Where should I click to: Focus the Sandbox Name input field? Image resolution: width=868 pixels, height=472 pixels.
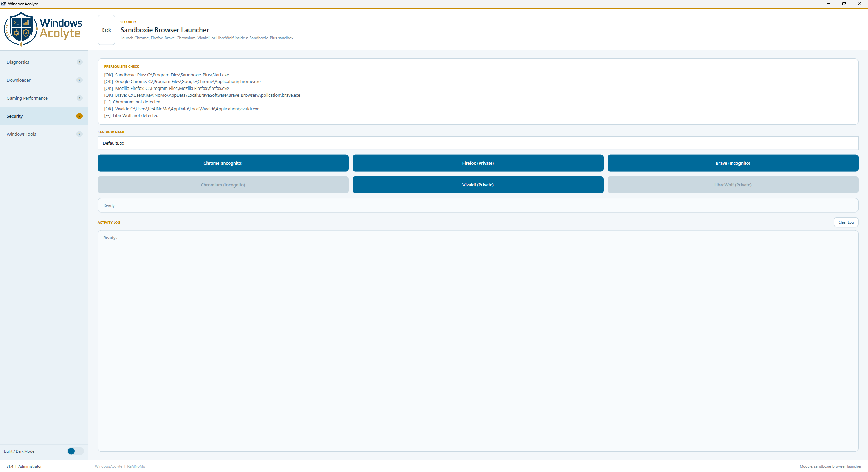pos(478,143)
